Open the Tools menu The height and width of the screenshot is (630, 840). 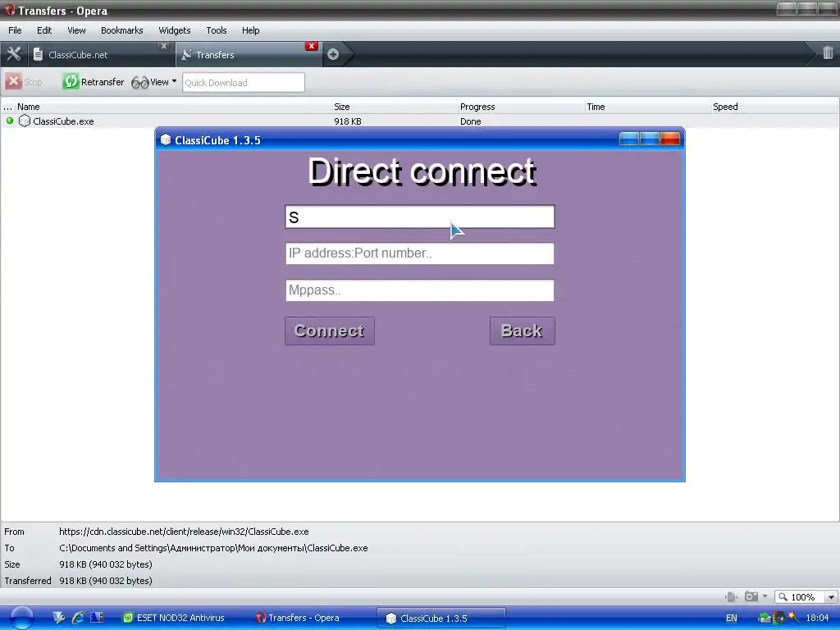tap(217, 30)
